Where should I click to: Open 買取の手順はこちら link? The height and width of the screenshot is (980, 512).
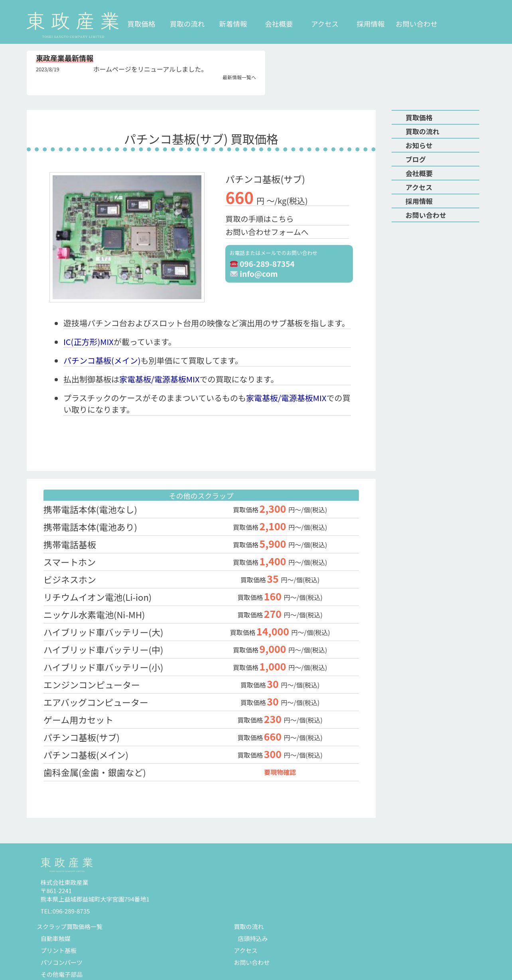click(259, 219)
